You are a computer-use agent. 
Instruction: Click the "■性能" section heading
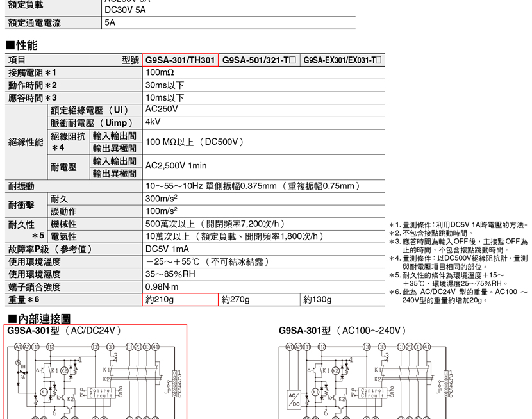(x=22, y=45)
